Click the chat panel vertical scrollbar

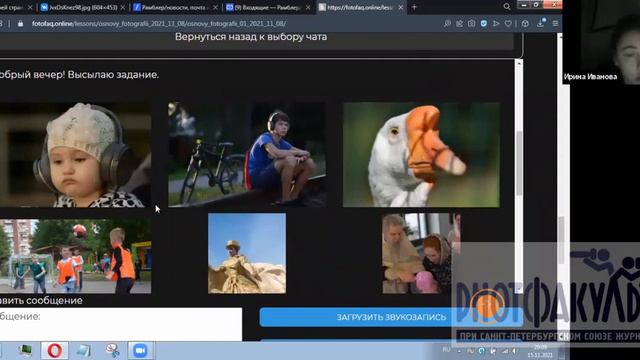point(519,163)
